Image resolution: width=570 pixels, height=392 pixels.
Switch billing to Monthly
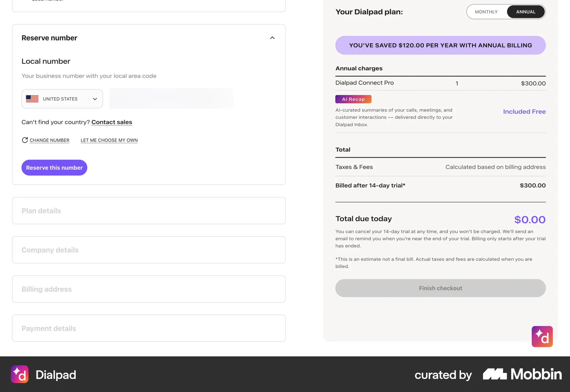tap(486, 12)
